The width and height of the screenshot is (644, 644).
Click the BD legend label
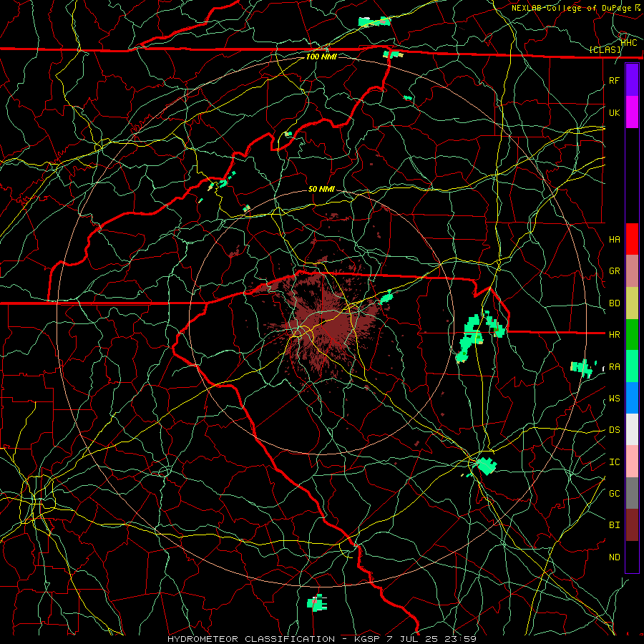pyautogui.click(x=615, y=303)
